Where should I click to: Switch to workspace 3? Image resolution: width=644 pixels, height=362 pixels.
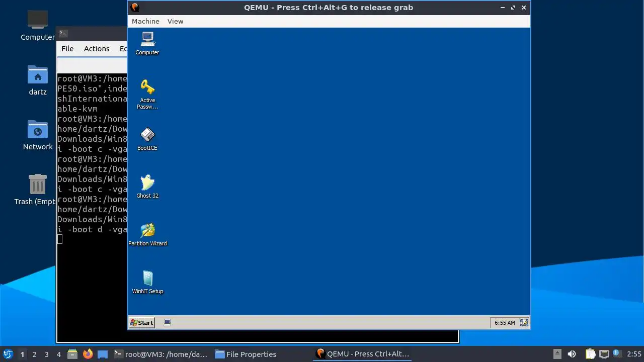pyautogui.click(x=46, y=354)
